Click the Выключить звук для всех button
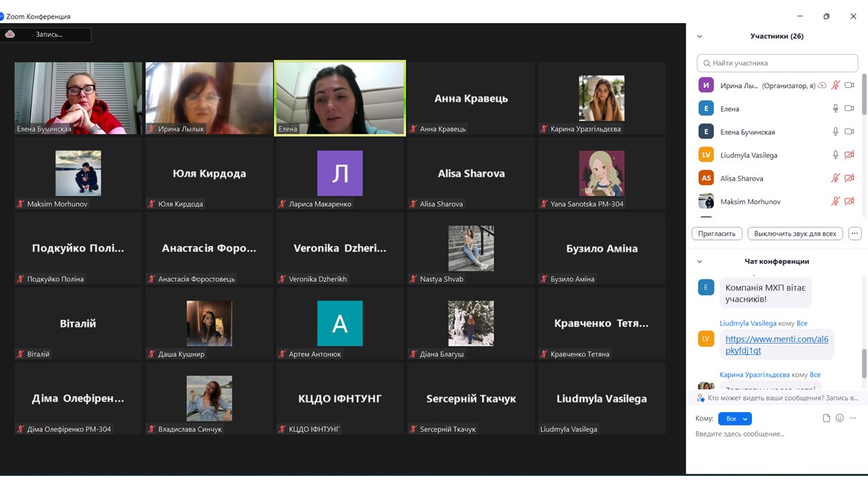Viewport: 868px width, 488px height. coord(795,233)
